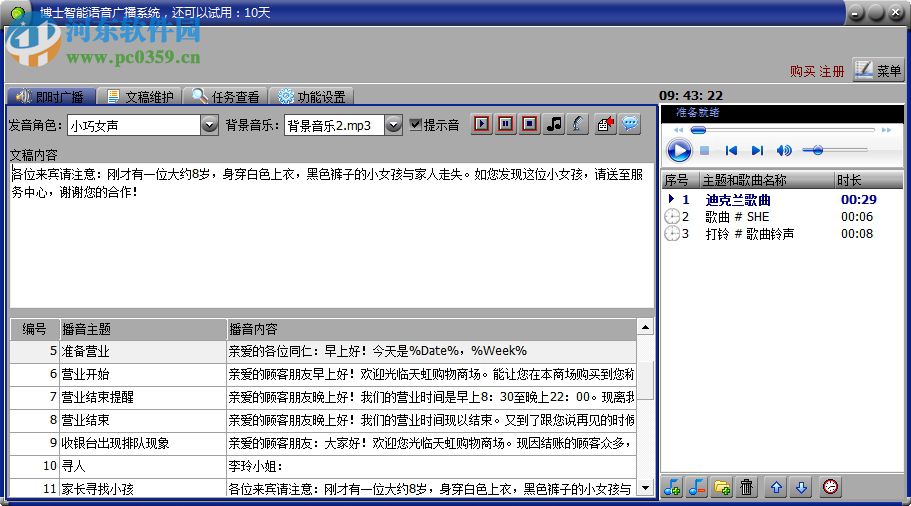Start playing the broadcast script

coord(482,124)
